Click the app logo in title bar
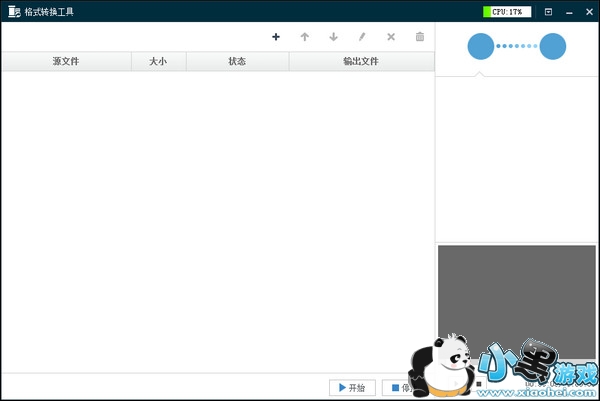 [13, 12]
